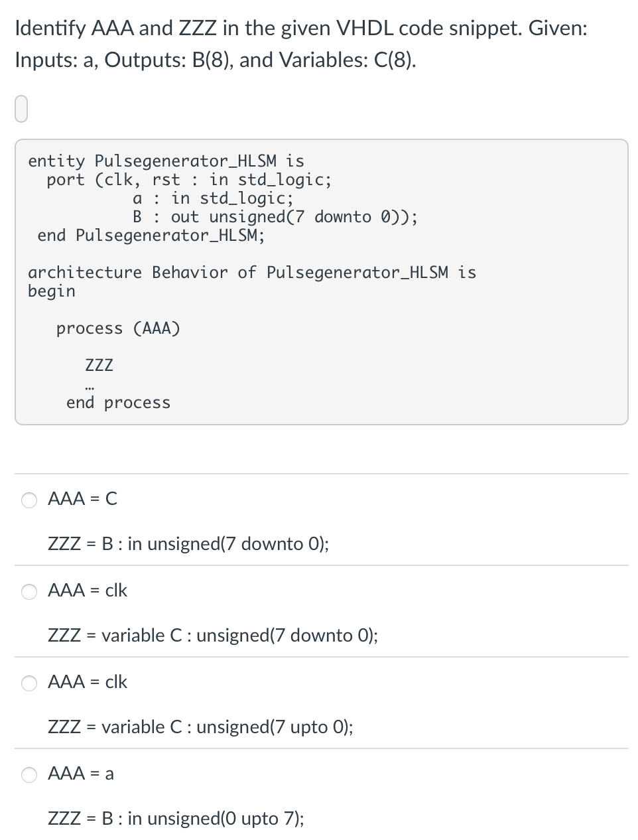Select the radio button for 'AAA = clk' with upto
The image size is (638, 840).
tap(29, 683)
